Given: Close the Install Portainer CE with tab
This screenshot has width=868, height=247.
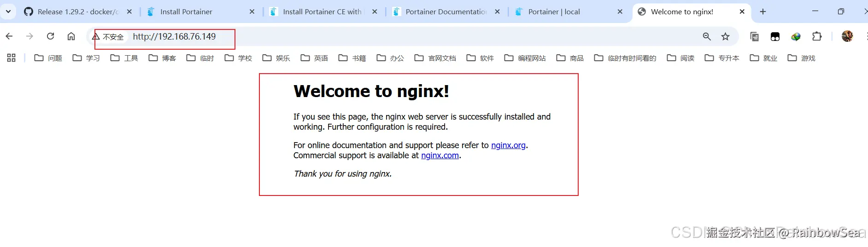Looking at the screenshot, I should click(375, 11).
